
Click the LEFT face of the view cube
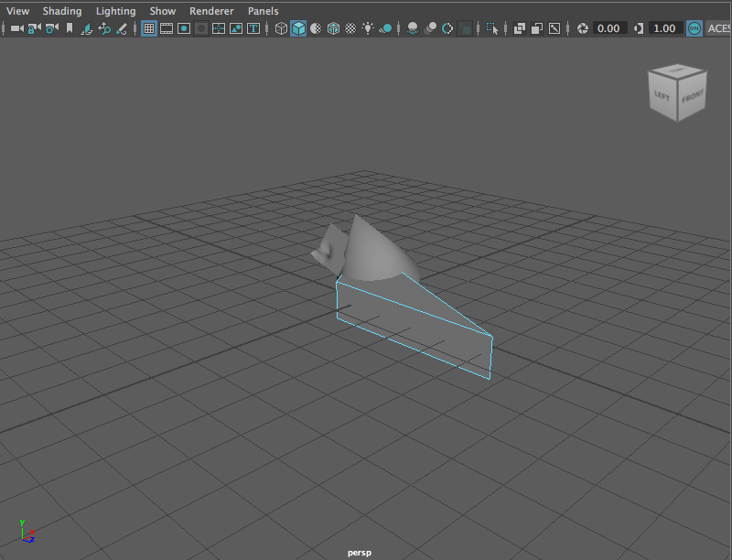[662, 96]
